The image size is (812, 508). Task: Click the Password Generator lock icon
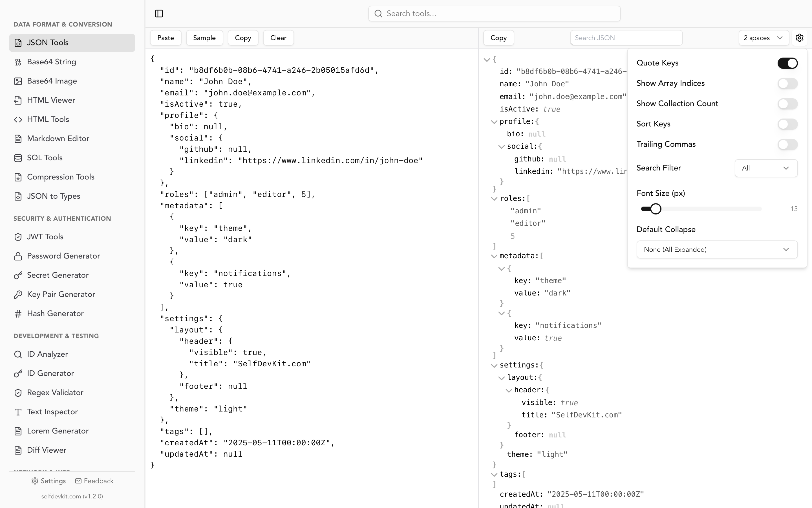point(18,256)
